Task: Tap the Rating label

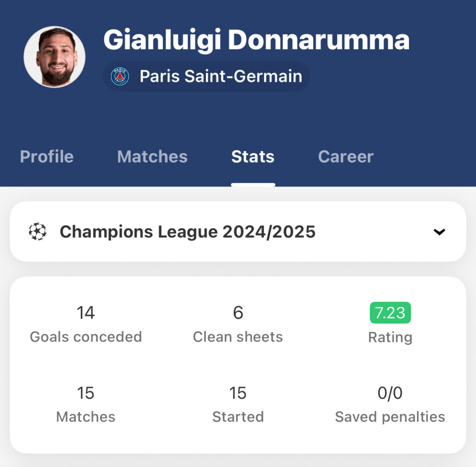Action: pyautogui.click(x=390, y=337)
